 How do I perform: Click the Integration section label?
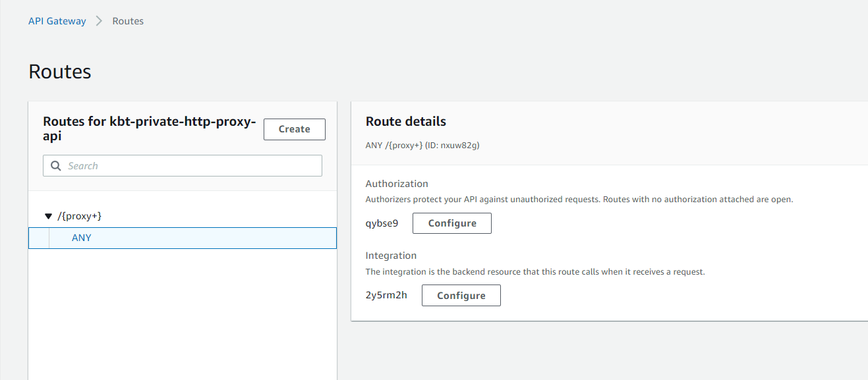(391, 256)
